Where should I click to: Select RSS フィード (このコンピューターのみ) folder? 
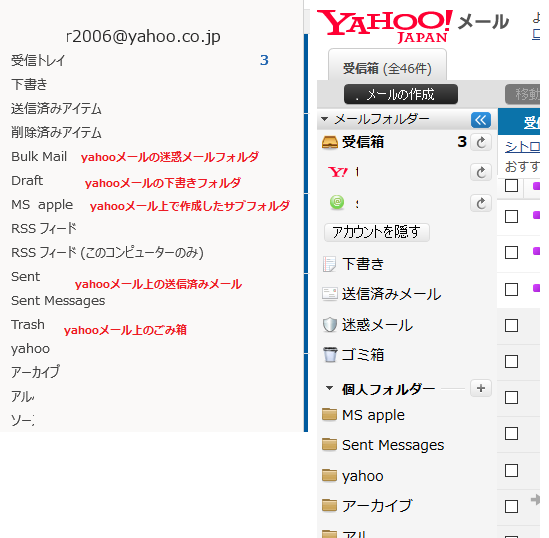tap(107, 253)
